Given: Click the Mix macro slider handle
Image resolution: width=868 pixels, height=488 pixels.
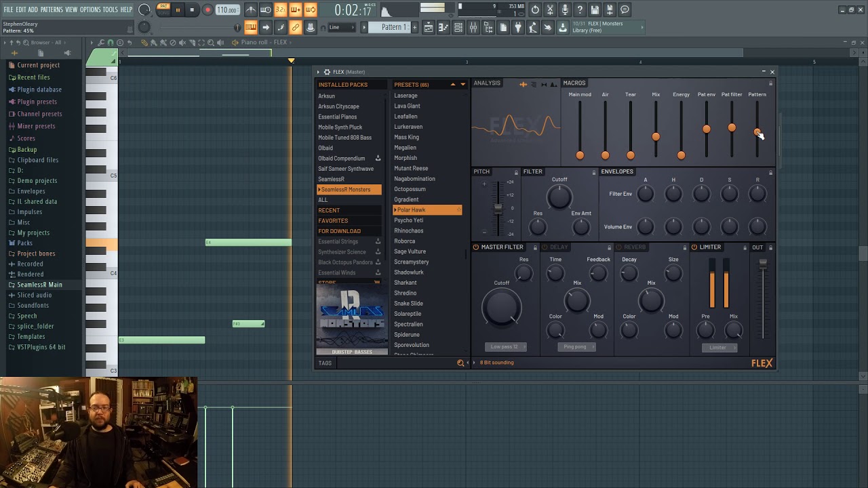Looking at the screenshot, I should pyautogui.click(x=656, y=137).
